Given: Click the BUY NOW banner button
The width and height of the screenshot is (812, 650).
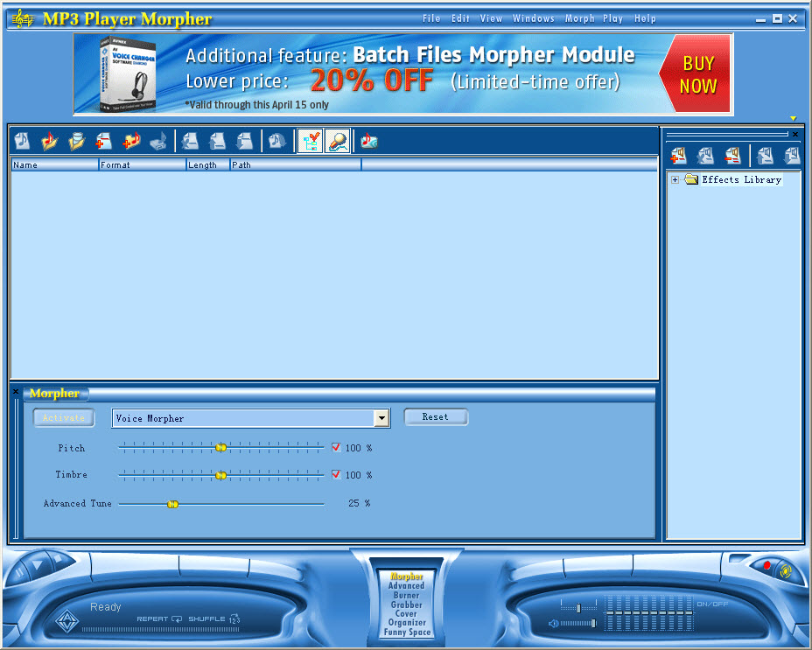Looking at the screenshot, I should click(x=697, y=75).
